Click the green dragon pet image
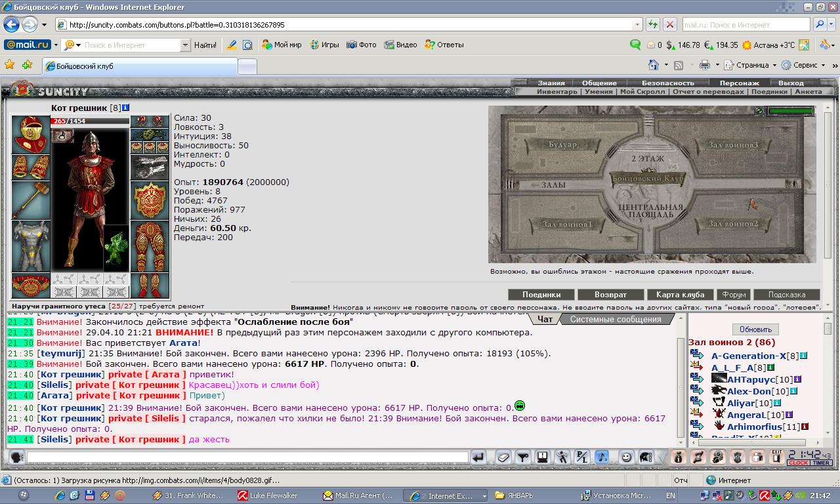Screen dimensions: 840x504 pos(116,247)
